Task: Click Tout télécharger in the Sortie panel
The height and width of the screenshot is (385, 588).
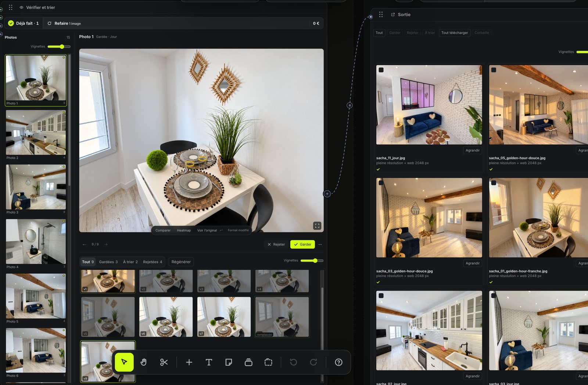Action: pyautogui.click(x=455, y=33)
